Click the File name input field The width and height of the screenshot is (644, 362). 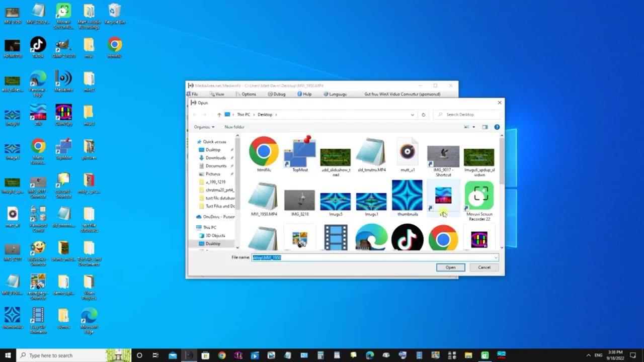click(x=372, y=257)
